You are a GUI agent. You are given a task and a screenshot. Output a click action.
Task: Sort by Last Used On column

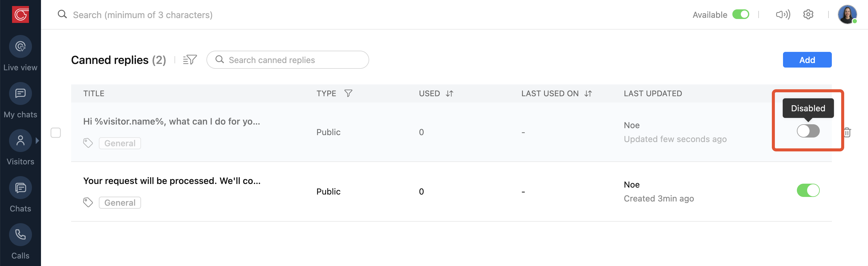[588, 93]
